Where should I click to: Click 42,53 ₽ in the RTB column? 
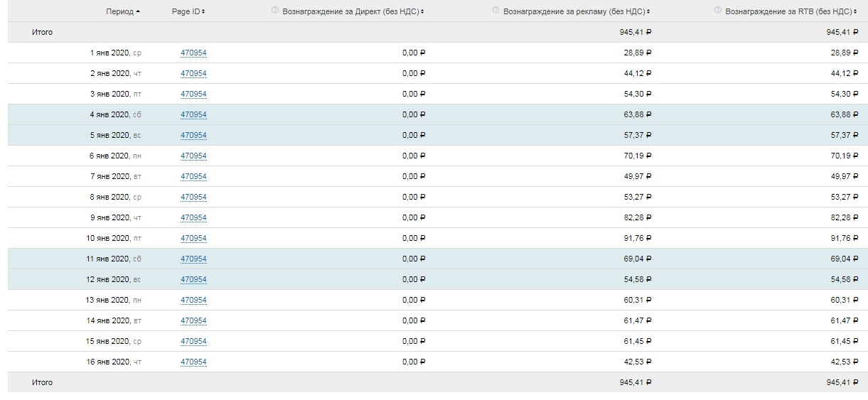click(x=845, y=362)
